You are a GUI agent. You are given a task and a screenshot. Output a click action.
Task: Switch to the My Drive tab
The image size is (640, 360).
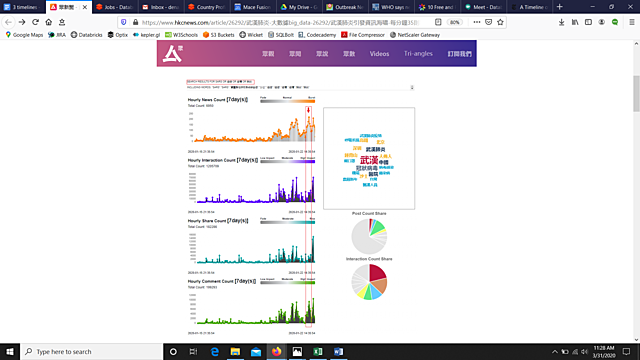tap(299, 7)
